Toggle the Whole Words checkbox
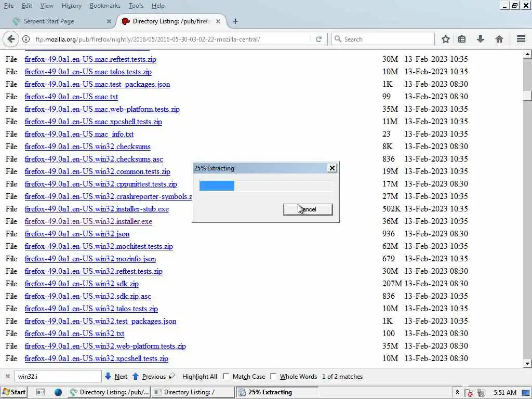Image resolution: width=532 pixels, height=399 pixels. 273,376
